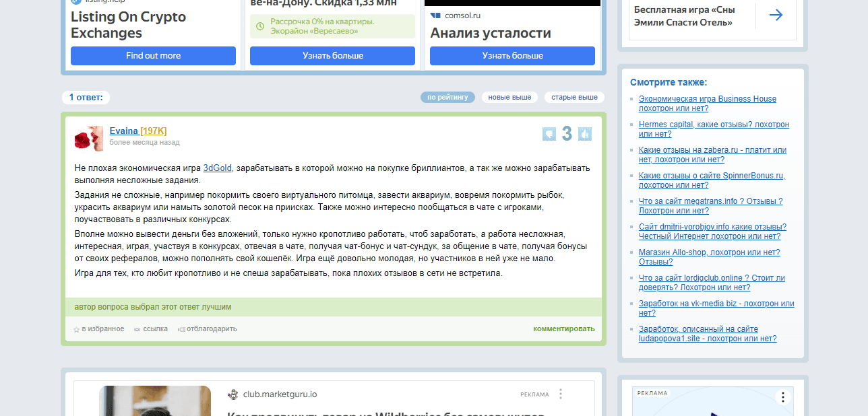Click Evaina's user avatar

click(88, 138)
